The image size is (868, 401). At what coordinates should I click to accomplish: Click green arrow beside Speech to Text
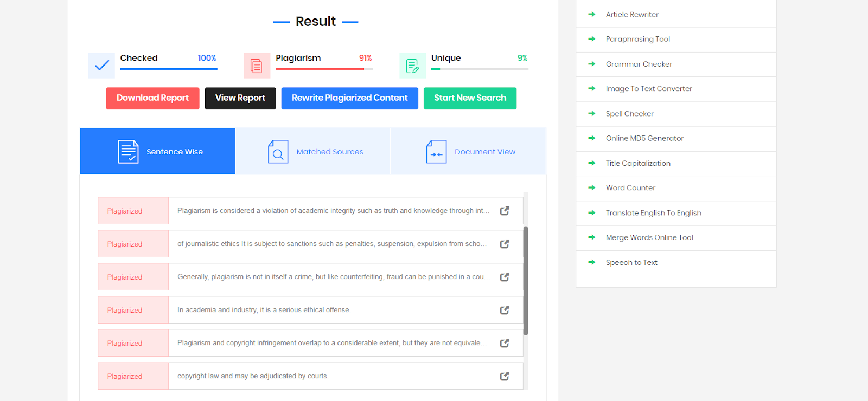(592, 262)
